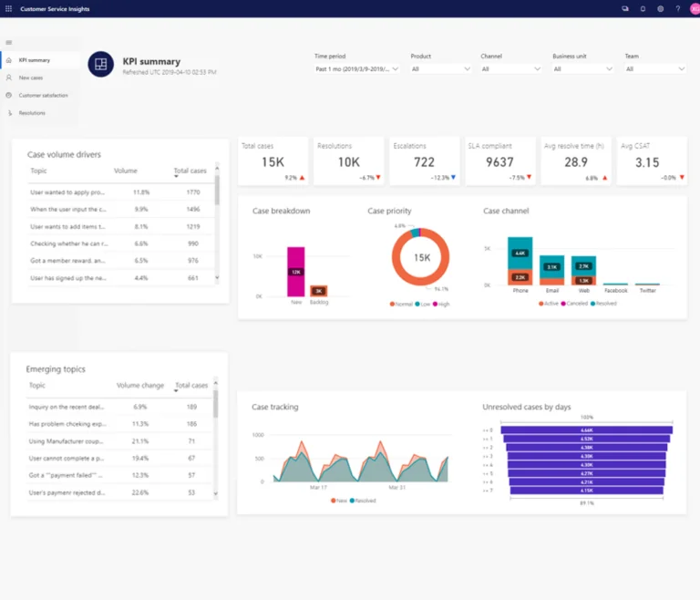Click the Resolutions 10K card
Screen dimensions: 700x600
point(349,161)
